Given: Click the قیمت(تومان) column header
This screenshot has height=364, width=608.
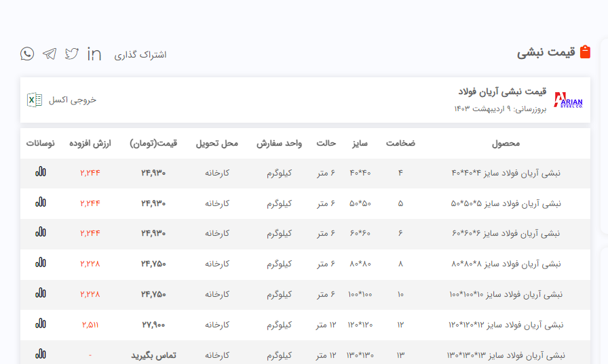Looking at the screenshot, I should point(153,143).
